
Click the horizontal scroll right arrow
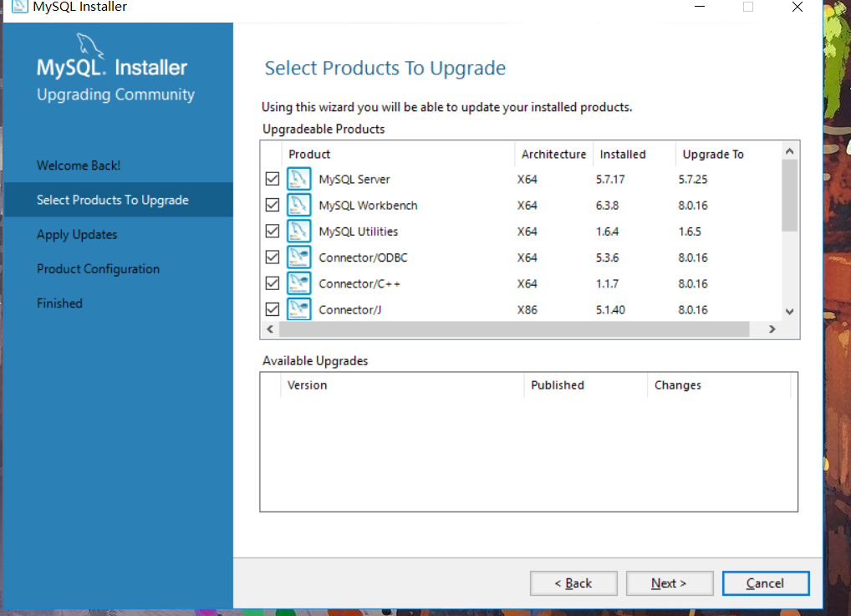tap(772, 328)
